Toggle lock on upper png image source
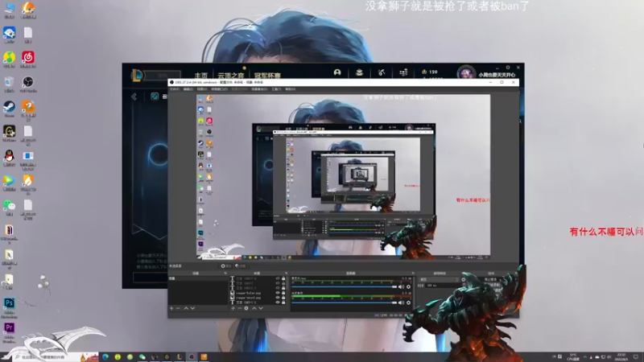644x362 pixels. (283, 293)
